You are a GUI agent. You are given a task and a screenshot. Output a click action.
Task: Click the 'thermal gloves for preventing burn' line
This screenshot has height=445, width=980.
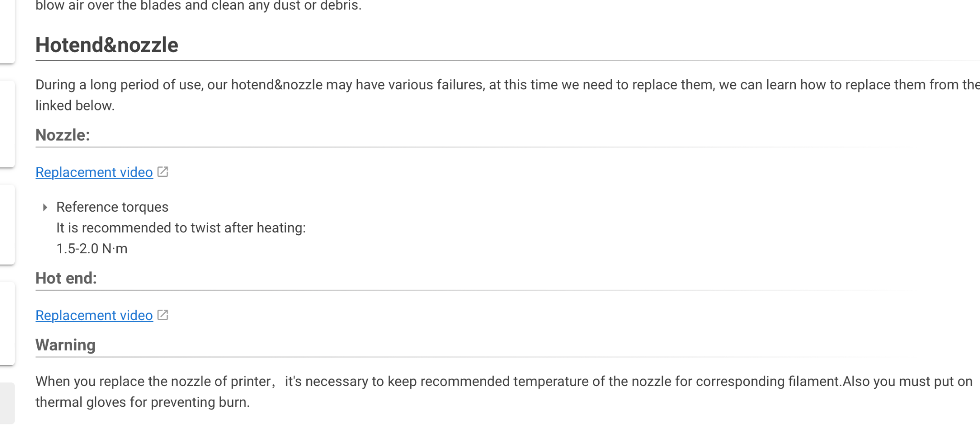[143, 402]
